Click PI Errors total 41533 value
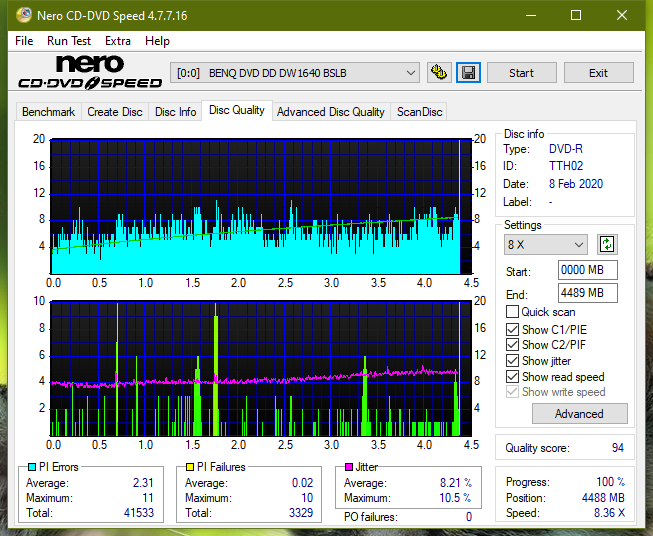This screenshot has width=653, height=536. (x=139, y=512)
